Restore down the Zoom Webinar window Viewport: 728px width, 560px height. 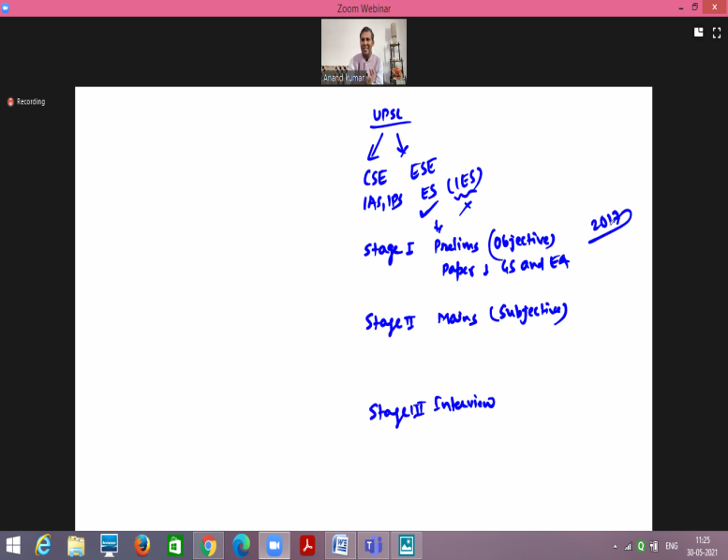[x=695, y=7]
